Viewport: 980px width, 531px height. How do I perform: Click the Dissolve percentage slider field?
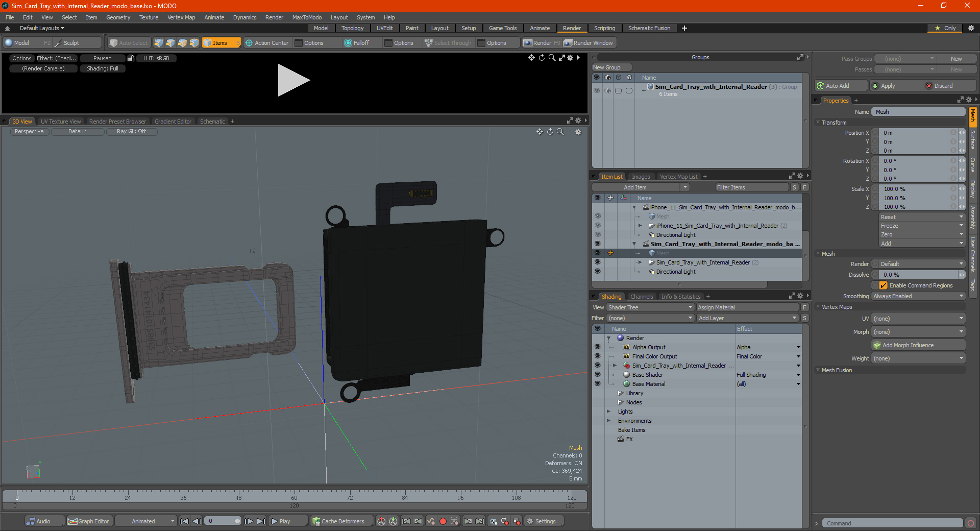coord(917,275)
